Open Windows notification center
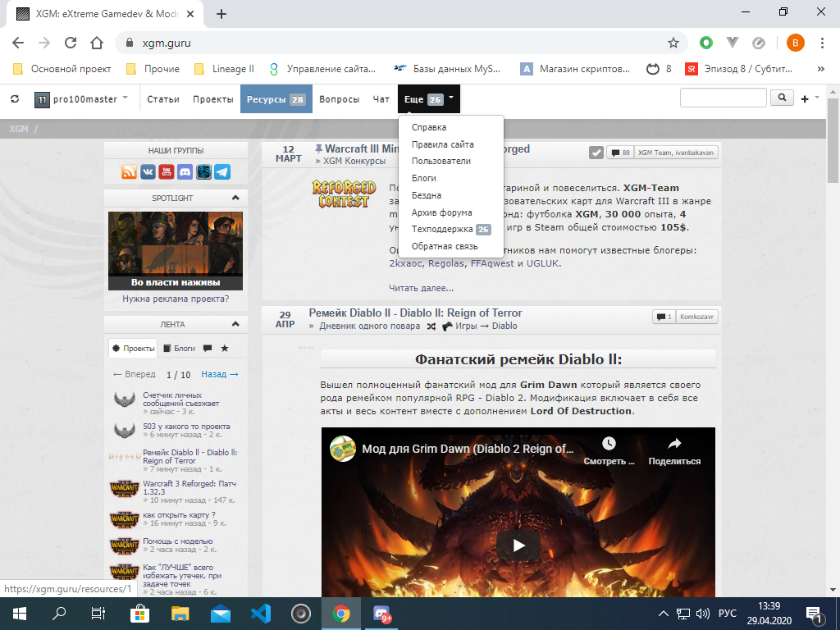The height and width of the screenshot is (630, 840). (815, 614)
